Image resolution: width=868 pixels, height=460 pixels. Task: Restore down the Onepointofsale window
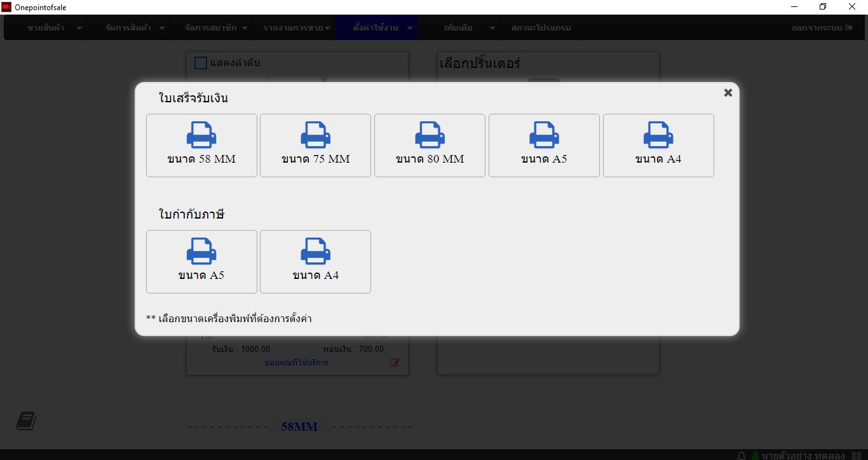(x=823, y=7)
